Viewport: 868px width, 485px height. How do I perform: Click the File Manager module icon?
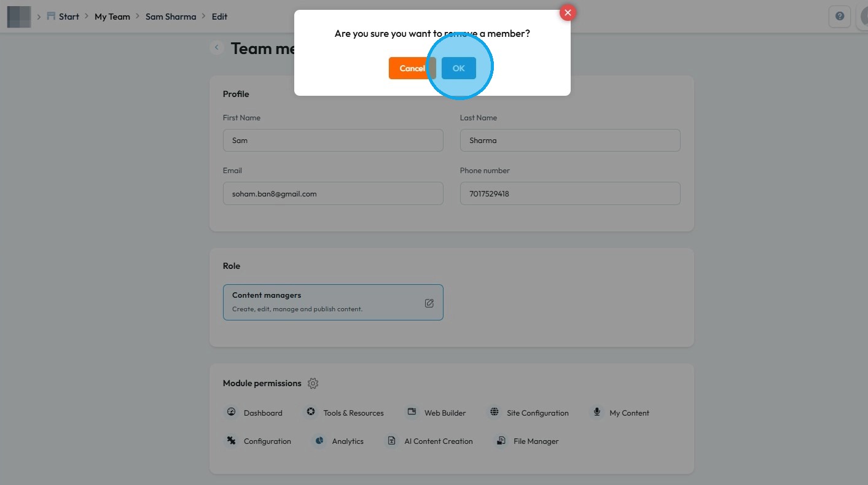(501, 441)
